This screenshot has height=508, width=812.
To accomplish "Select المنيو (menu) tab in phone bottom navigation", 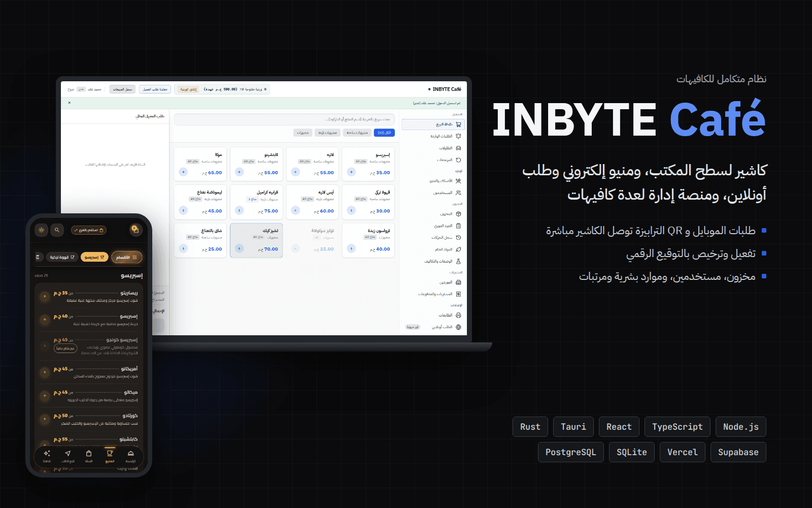I will [x=110, y=456].
